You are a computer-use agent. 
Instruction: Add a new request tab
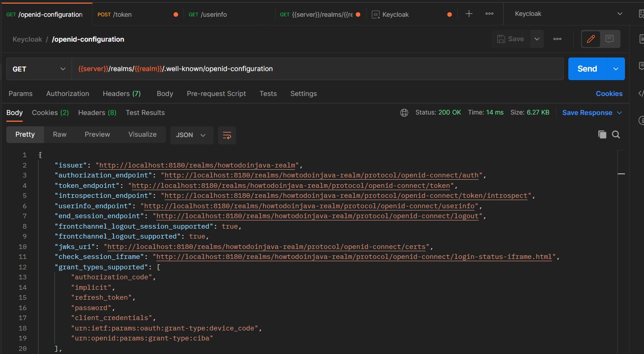pos(469,14)
